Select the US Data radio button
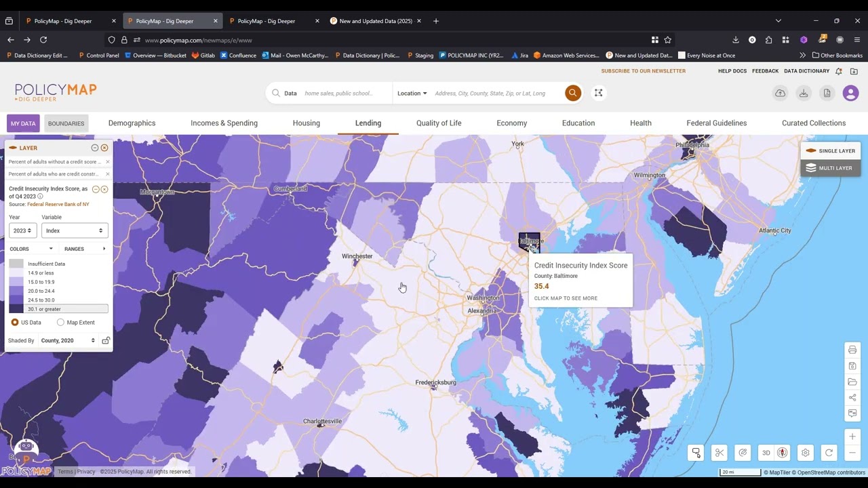The height and width of the screenshot is (488, 868). (15, 323)
